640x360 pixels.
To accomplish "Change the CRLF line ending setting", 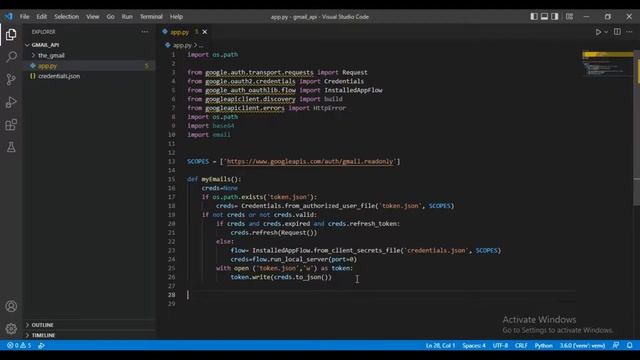I will point(521,345).
